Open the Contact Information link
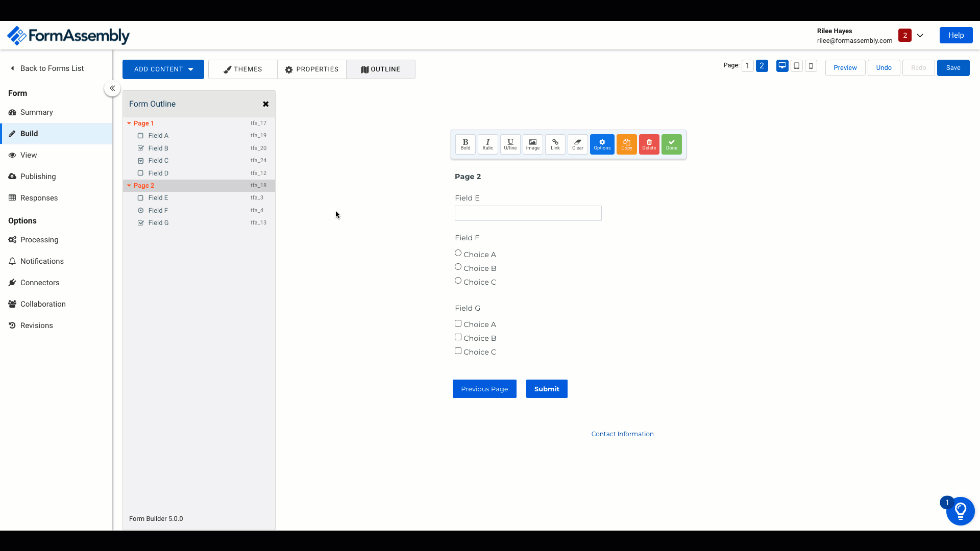Screen dimensions: 980x551 click(622, 434)
